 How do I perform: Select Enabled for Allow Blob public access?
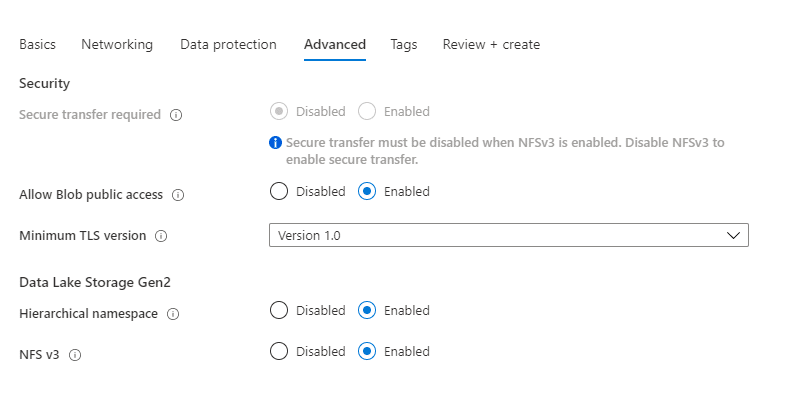(x=367, y=191)
